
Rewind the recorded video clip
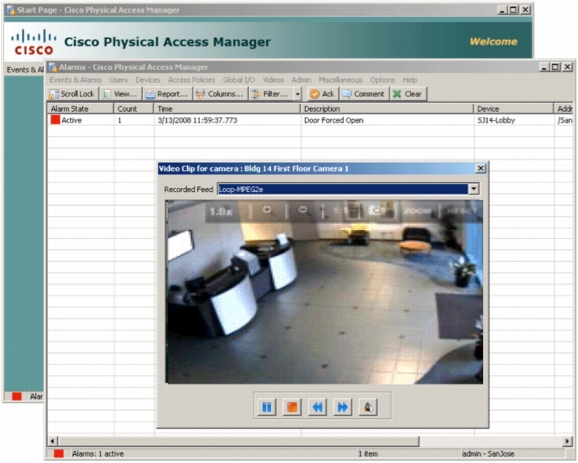tap(317, 407)
